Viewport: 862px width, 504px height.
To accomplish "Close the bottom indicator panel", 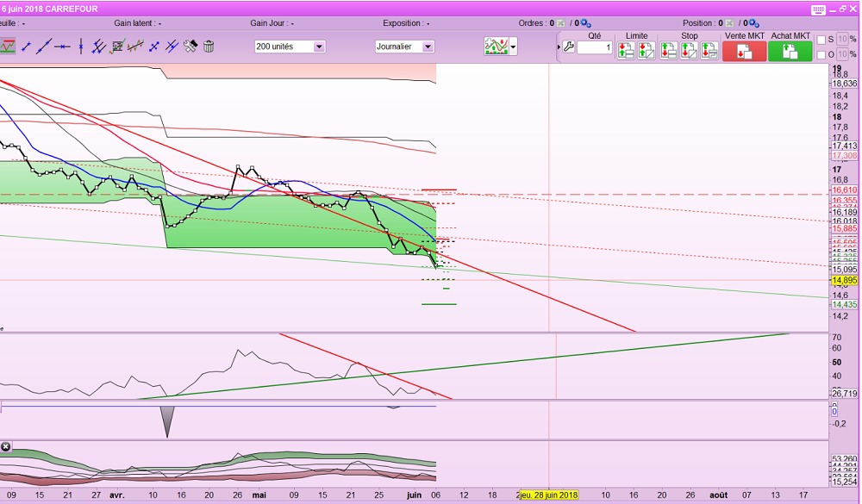I will 6,447.
